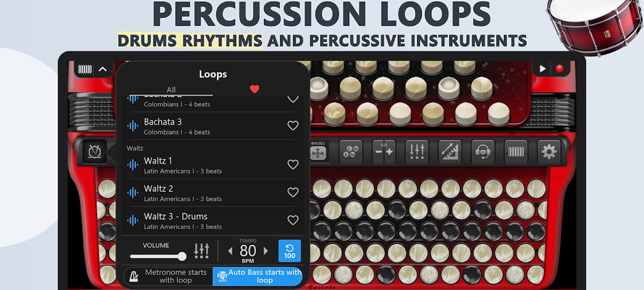Click the loop volume slider handle

coord(182,257)
